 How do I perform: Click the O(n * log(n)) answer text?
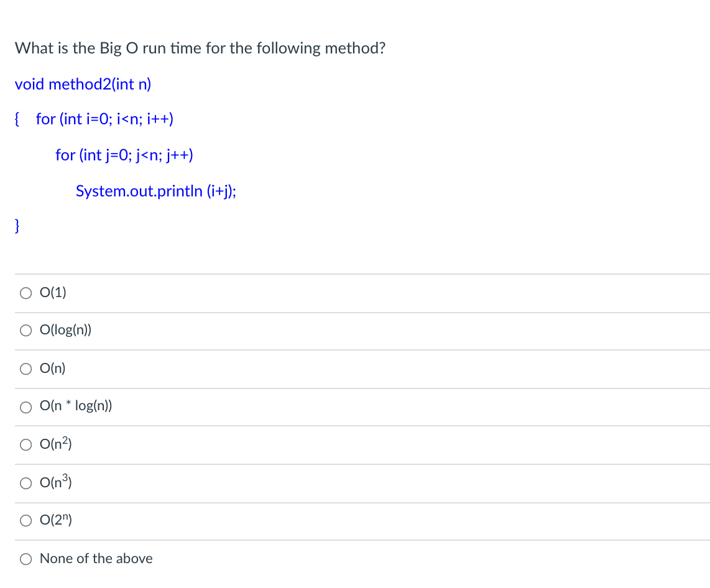pos(76,406)
